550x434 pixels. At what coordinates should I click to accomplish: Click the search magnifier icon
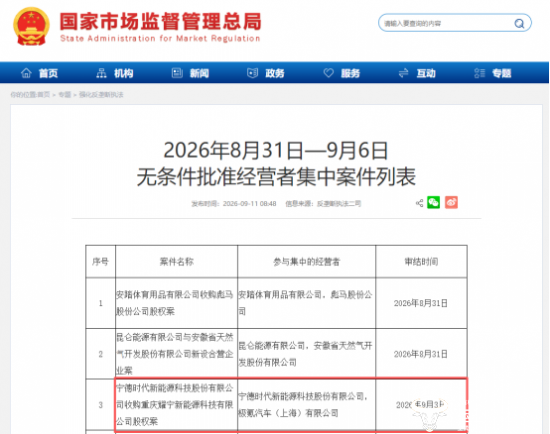519,24
